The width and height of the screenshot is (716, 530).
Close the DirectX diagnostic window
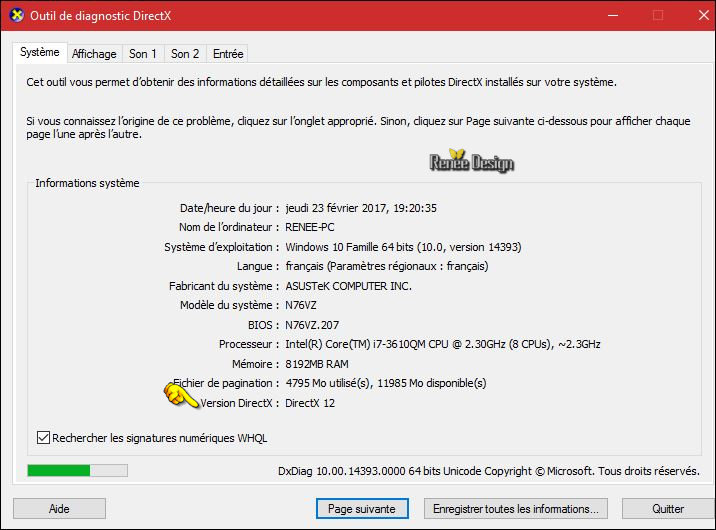pos(704,16)
